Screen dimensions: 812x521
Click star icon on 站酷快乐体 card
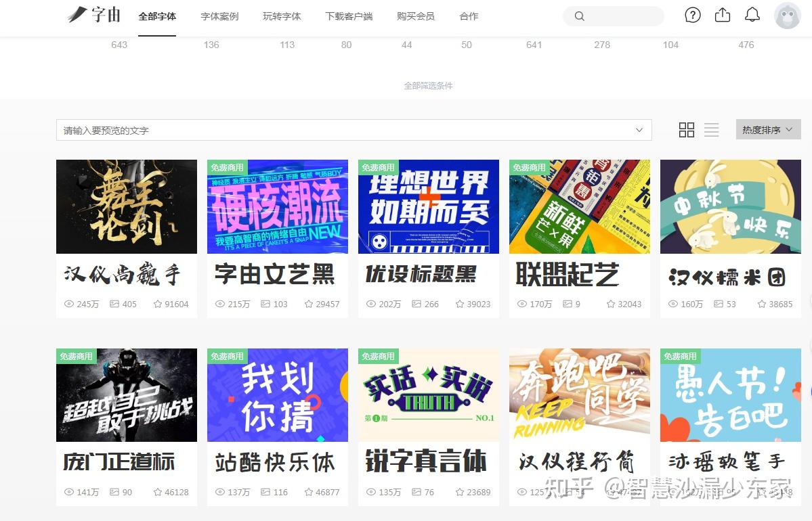(x=309, y=493)
